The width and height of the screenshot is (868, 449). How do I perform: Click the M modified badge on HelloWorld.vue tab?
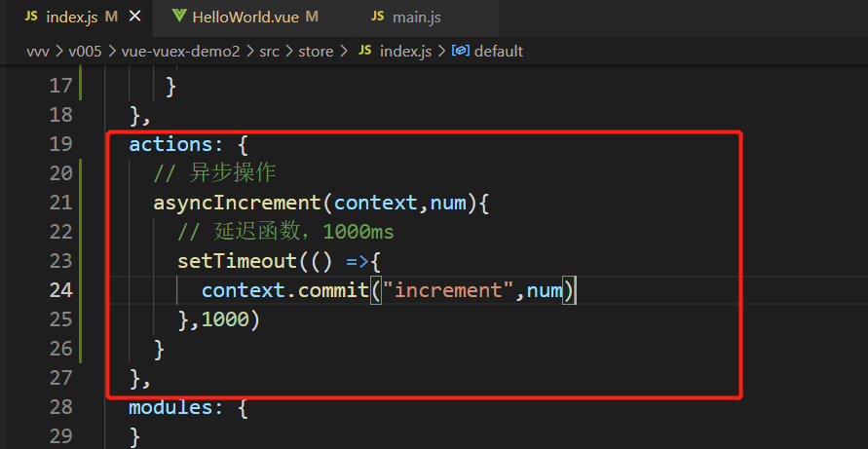[x=312, y=18]
